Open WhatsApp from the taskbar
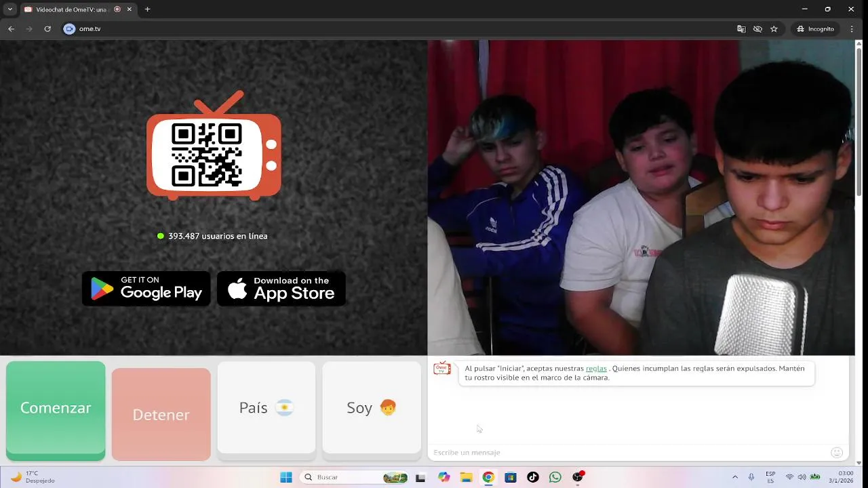Screen dimensions: 868x488 [x=555, y=477]
